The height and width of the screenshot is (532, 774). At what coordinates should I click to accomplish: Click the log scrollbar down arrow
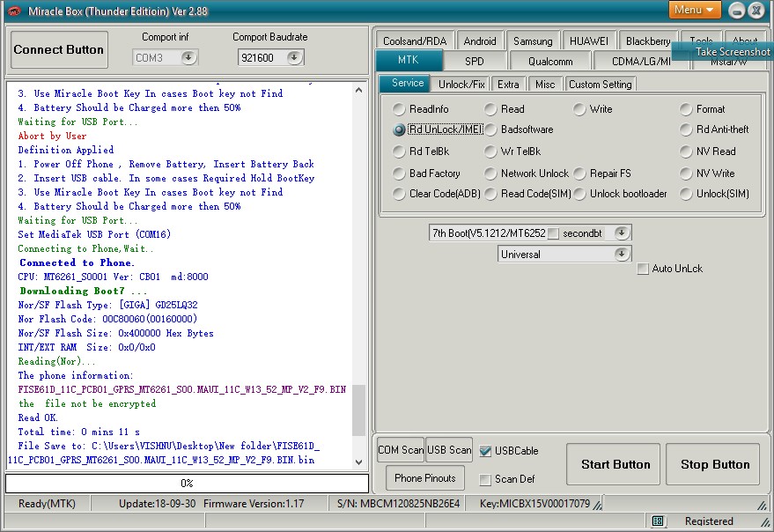tap(359, 462)
